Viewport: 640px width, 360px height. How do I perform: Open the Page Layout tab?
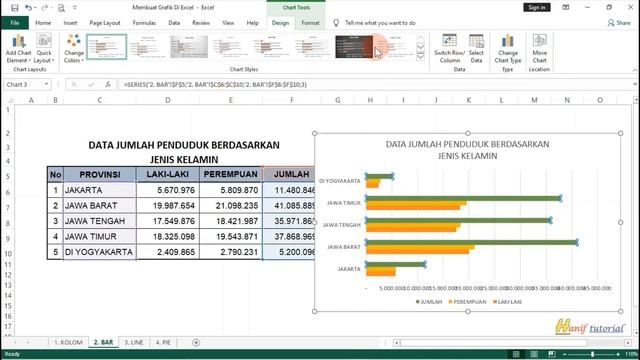click(105, 23)
